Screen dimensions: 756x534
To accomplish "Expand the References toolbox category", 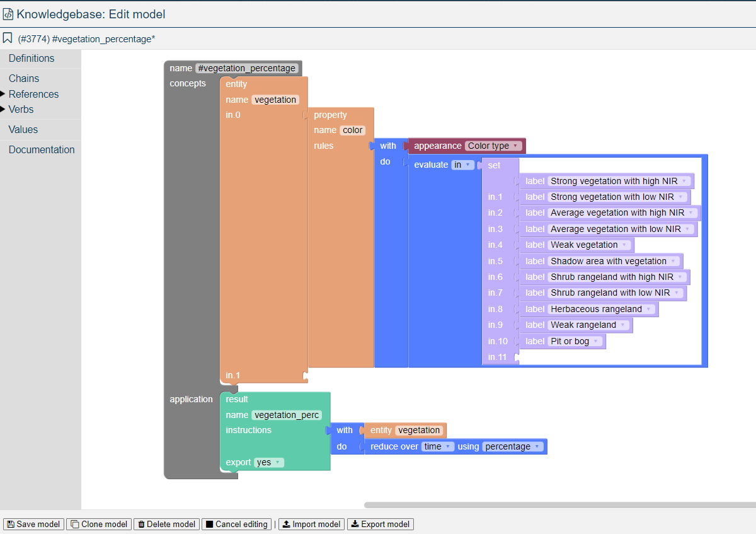I will click(33, 94).
